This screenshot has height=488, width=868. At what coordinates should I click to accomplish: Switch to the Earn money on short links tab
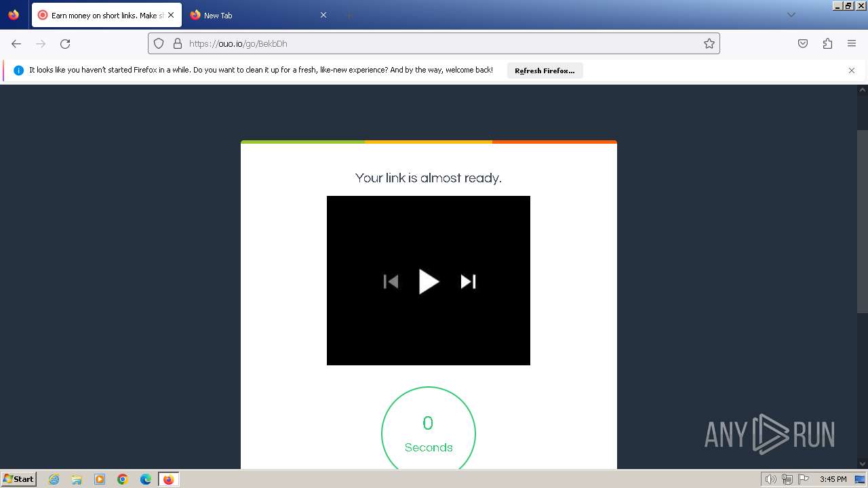coord(106,15)
